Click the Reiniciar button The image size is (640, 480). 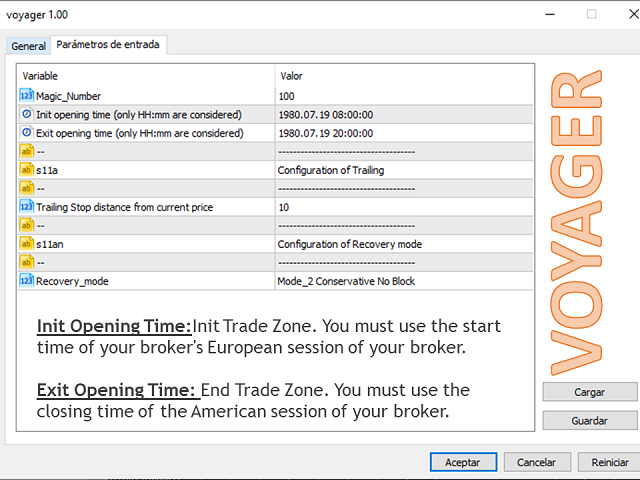click(x=610, y=462)
